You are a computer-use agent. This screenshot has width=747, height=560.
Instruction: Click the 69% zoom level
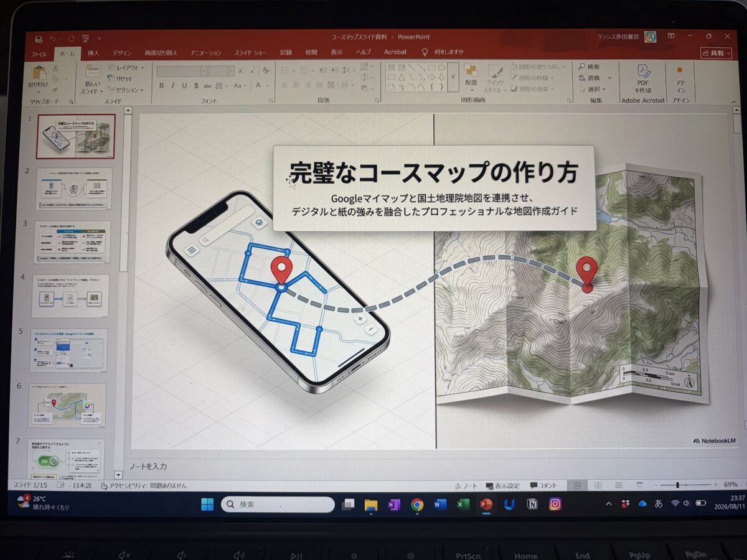tap(730, 484)
